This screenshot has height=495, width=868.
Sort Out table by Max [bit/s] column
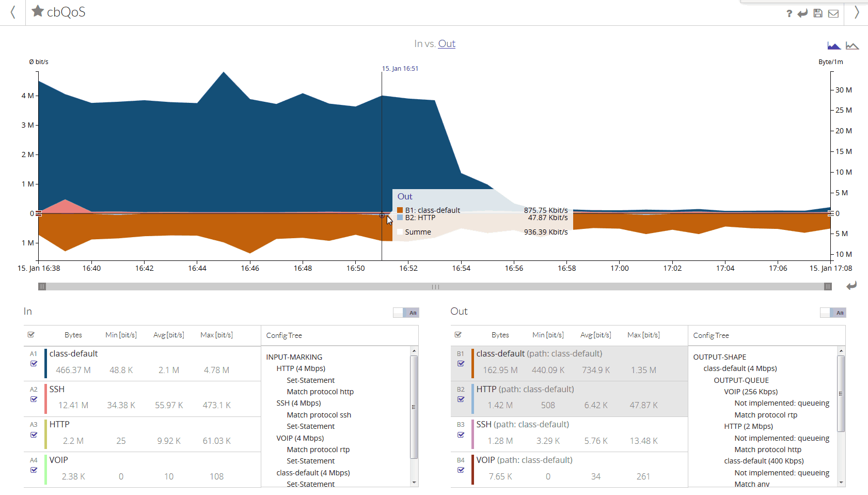(643, 335)
